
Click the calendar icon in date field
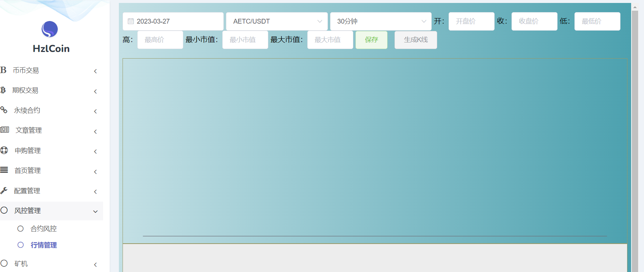[131, 21]
